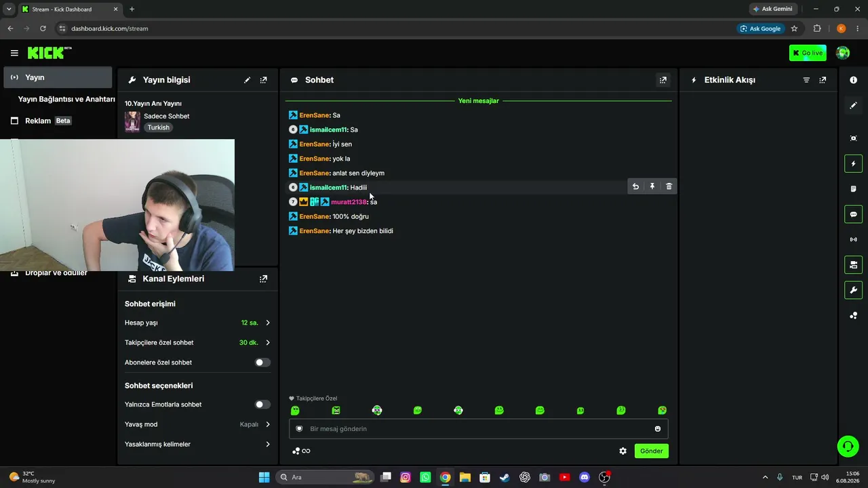Insert the last rightmost Kick emote
The height and width of the screenshot is (488, 868).
(x=662, y=410)
